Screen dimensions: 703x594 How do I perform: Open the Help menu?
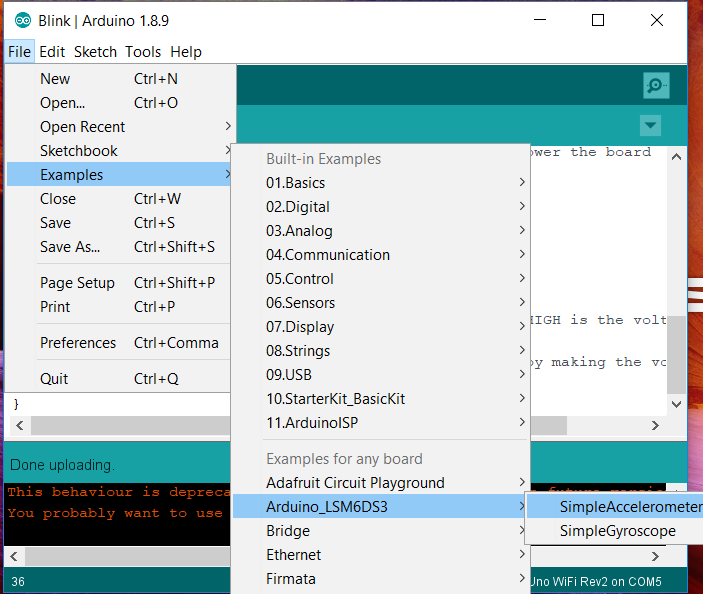tap(186, 52)
